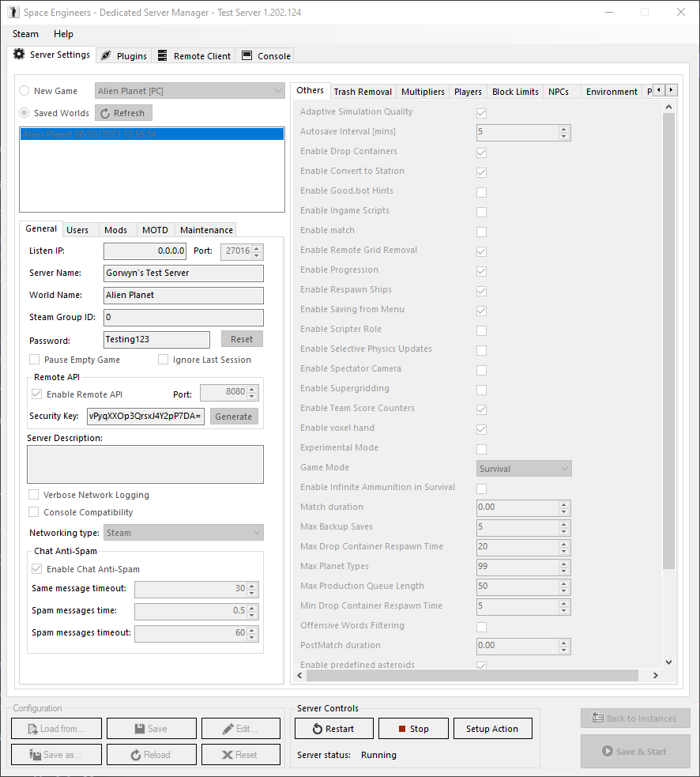Open the Console tab icon

pos(266,56)
